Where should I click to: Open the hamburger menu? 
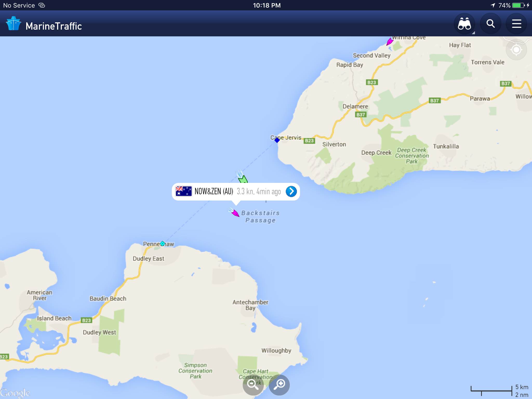point(516,24)
